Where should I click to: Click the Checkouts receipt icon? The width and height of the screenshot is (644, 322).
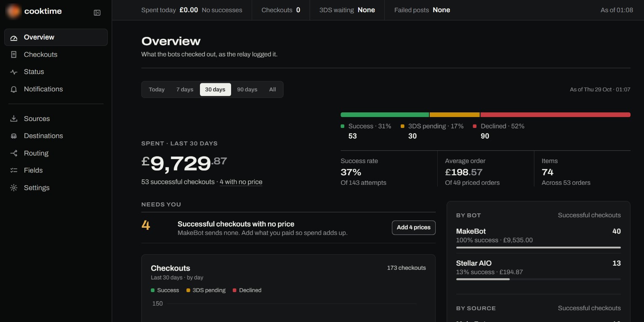click(x=14, y=55)
